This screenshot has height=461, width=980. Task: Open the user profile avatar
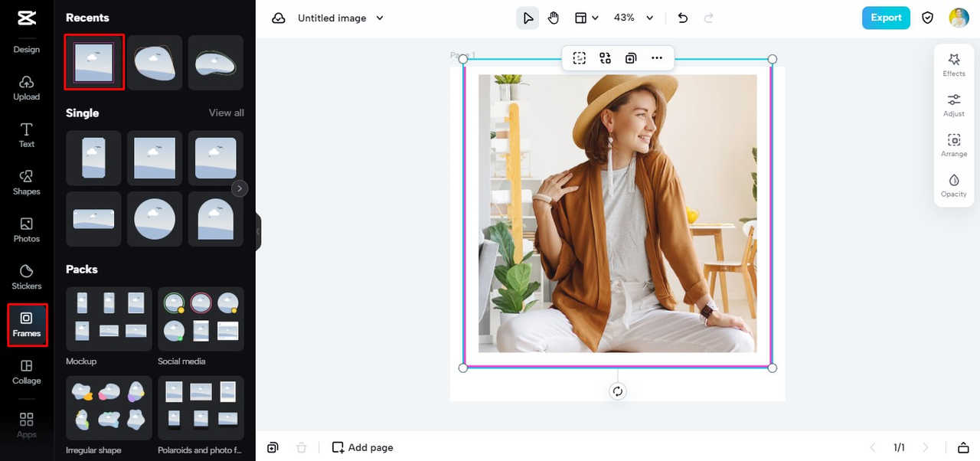[959, 18]
